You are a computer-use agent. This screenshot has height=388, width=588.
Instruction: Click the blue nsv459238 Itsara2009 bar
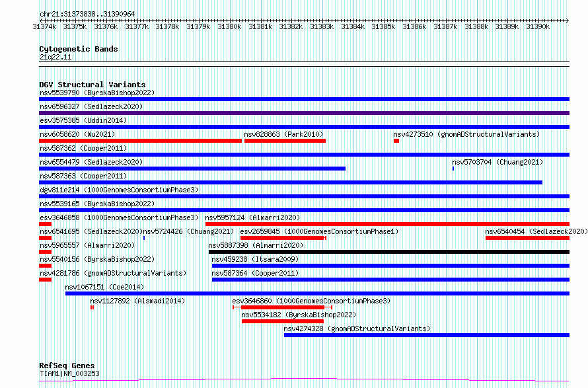390,266
